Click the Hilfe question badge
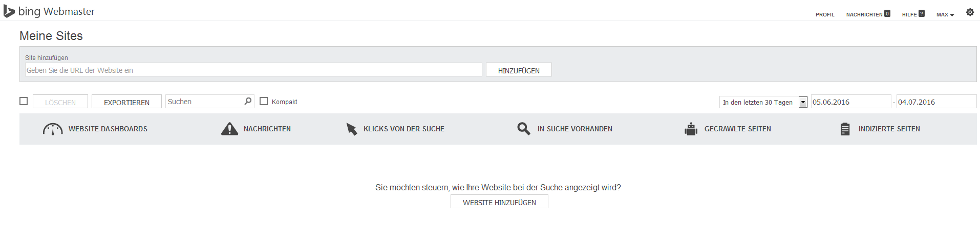 [x=921, y=14]
